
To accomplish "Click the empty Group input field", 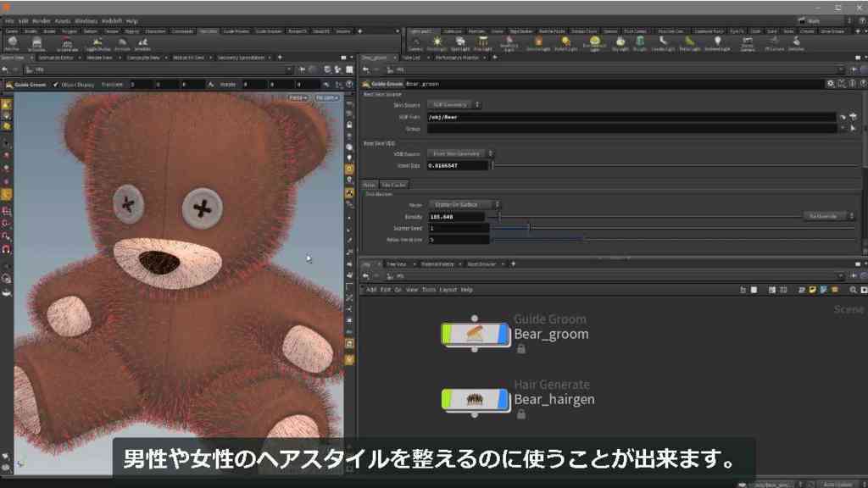I will click(x=631, y=129).
